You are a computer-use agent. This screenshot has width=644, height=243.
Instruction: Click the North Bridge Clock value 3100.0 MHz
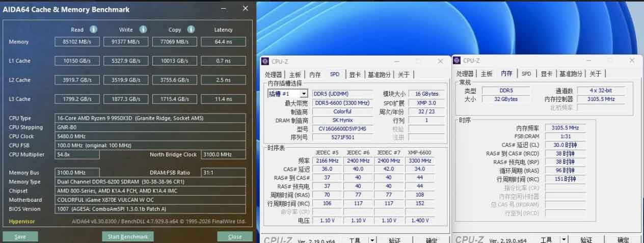click(224, 154)
